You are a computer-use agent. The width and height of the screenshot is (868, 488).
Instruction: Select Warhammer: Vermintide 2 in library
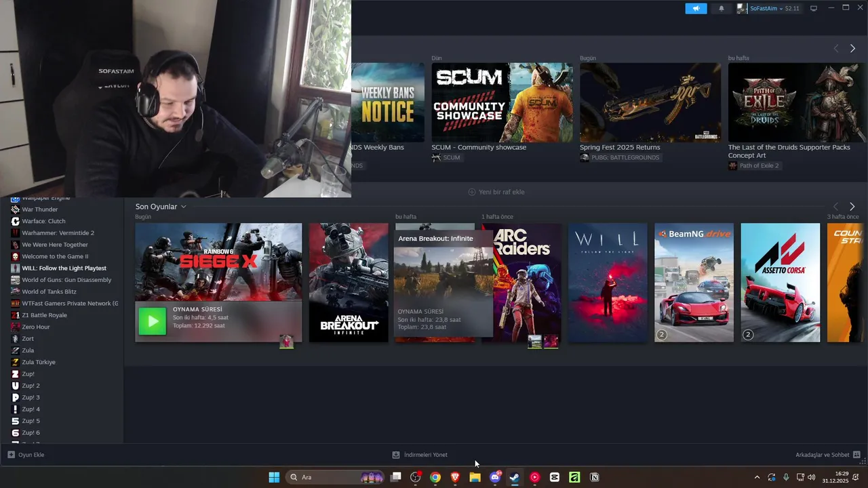[58, 232]
